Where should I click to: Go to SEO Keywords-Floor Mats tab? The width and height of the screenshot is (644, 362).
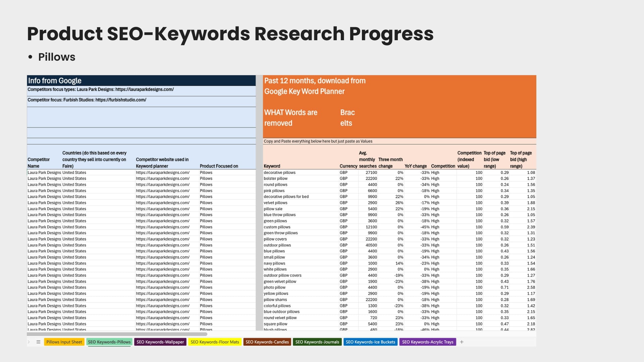coord(215,342)
